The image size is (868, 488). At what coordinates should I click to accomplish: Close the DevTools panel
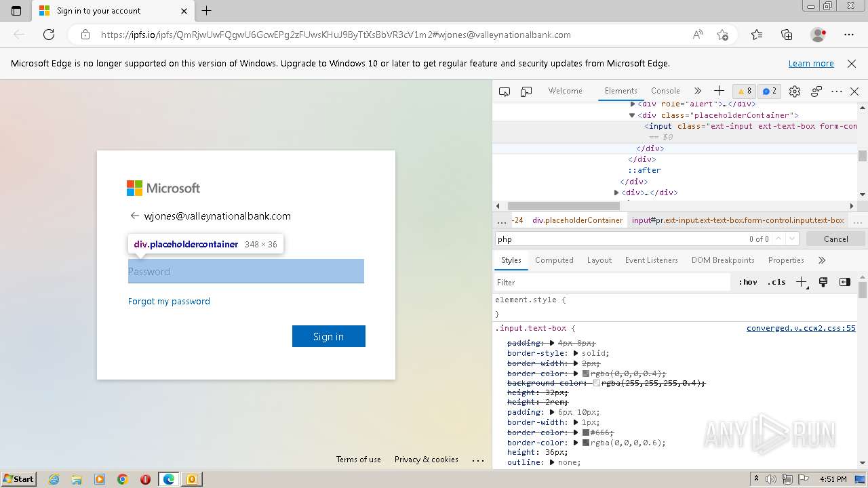tap(854, 91)
